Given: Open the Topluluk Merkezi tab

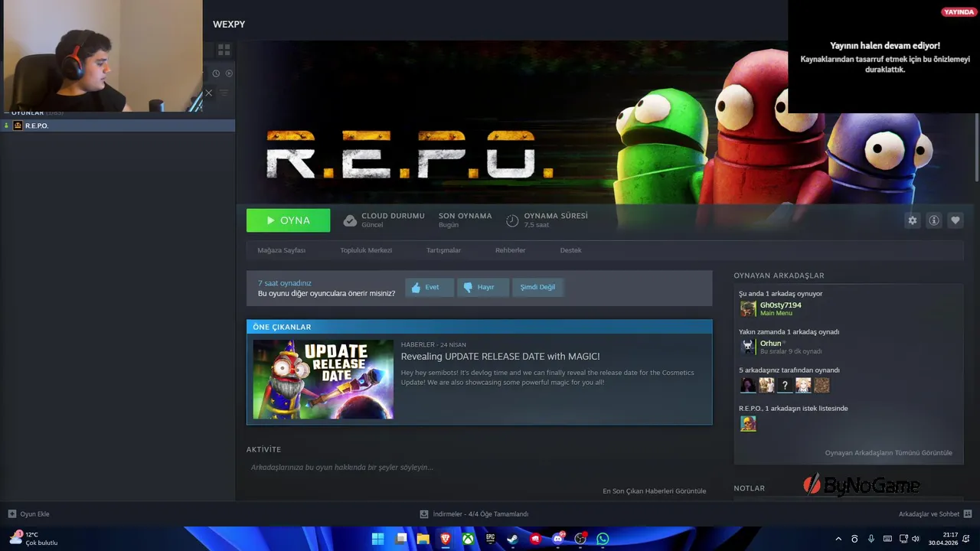Looking at the screenshot, I should (x=366, y=250).
